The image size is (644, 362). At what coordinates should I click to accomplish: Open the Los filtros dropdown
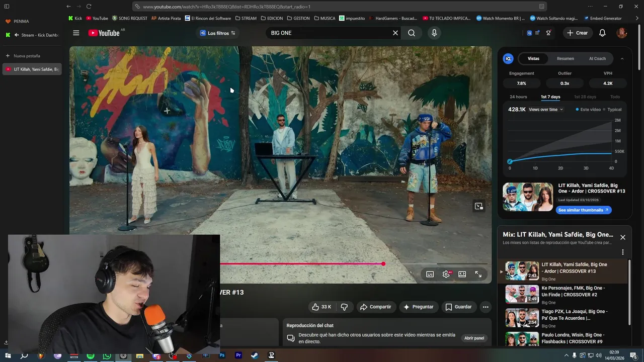218,33
